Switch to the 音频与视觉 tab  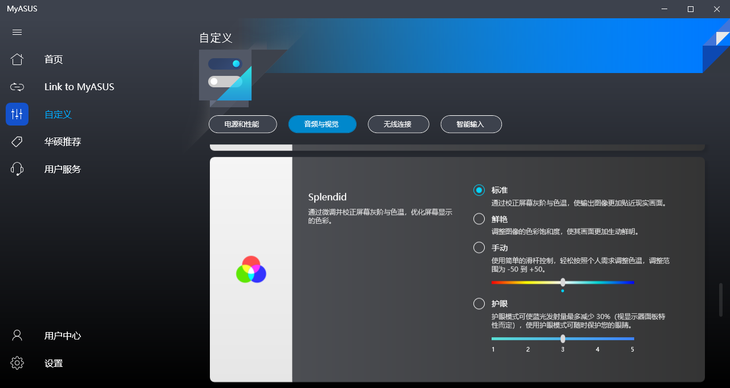pos(322,124)
